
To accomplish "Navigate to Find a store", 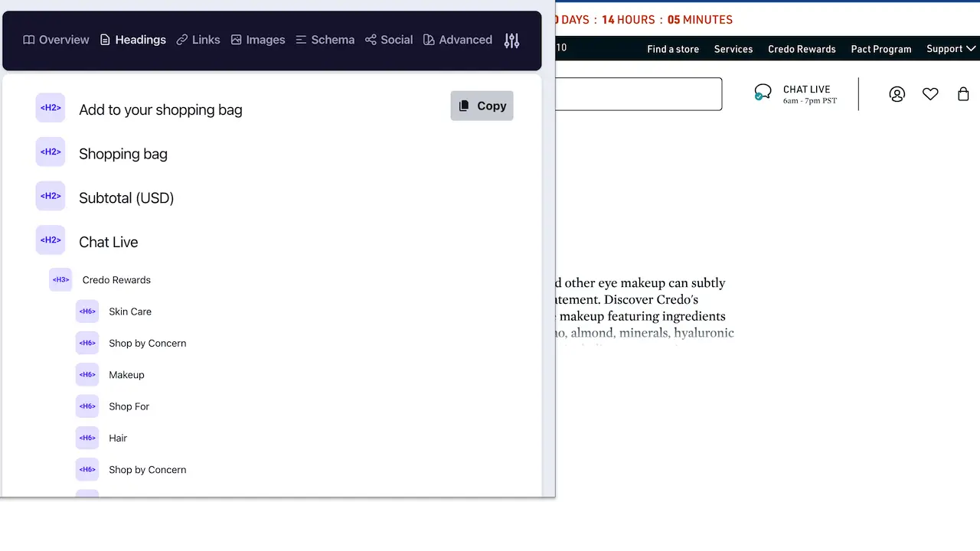I will tap(672, 48).
